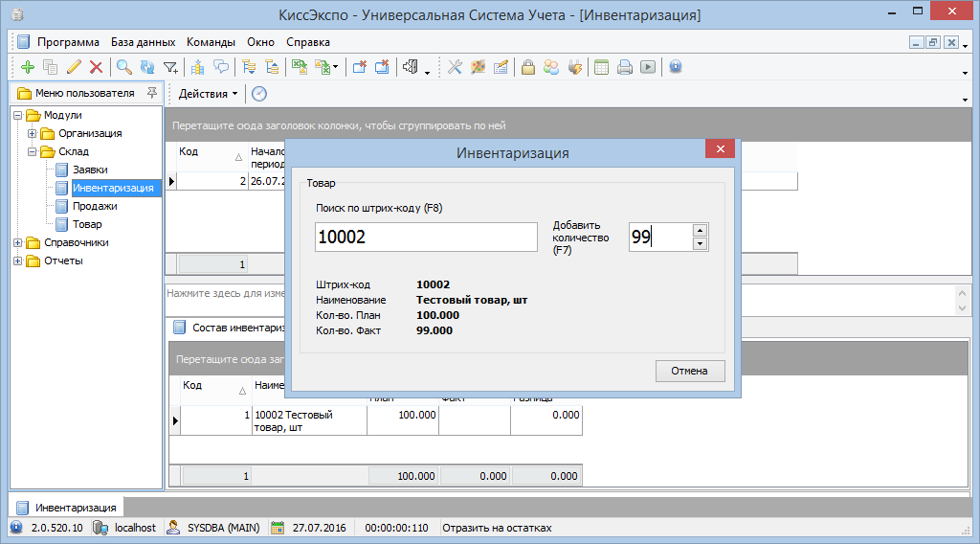Pin the Меню пользователя panel
This screenshot has height=544, width=980.
(x=151, y=93)
